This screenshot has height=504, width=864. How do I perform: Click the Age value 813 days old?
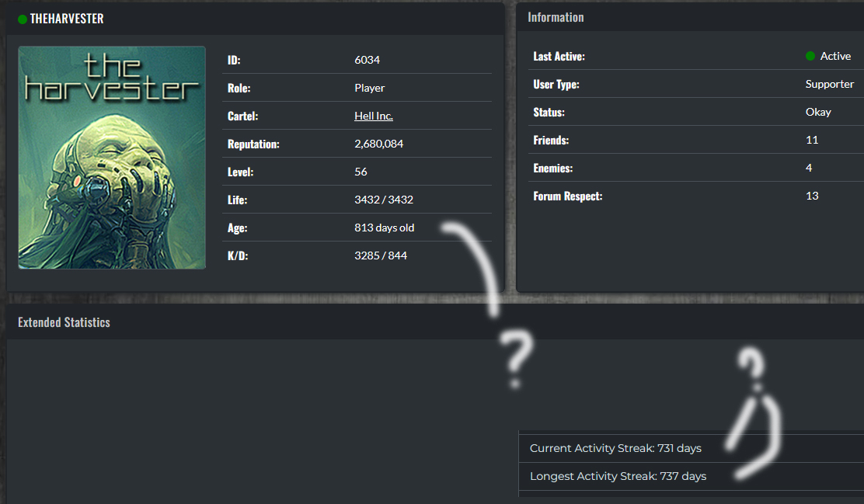click(x=384, y=228)
